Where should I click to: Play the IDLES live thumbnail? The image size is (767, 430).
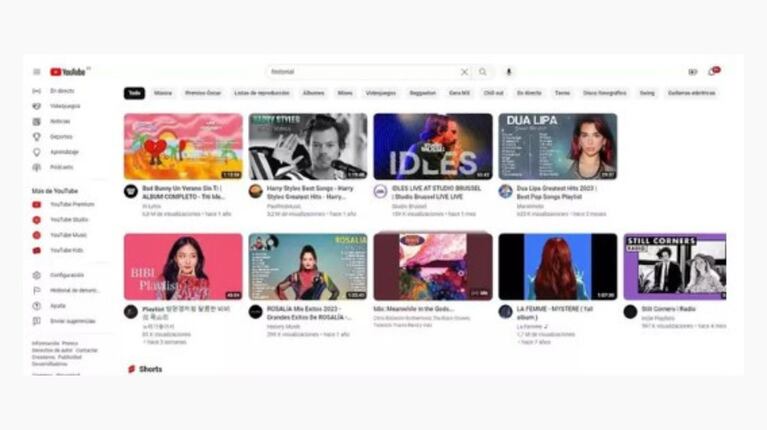click(x=433, y=147)
